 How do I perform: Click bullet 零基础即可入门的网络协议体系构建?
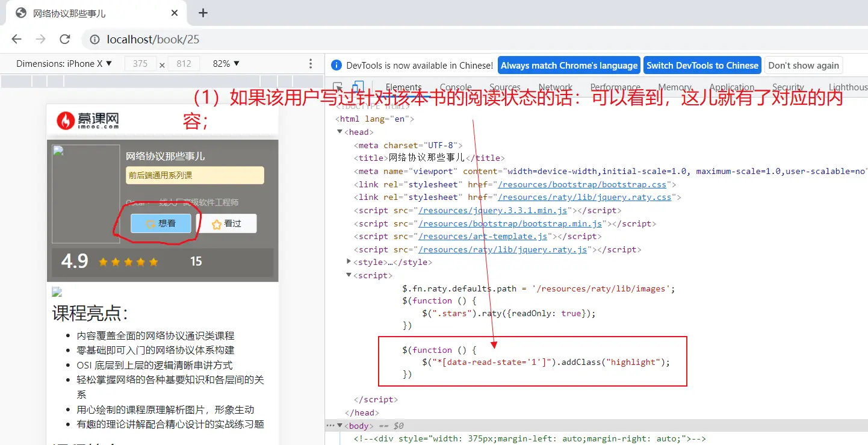point(155,350)
